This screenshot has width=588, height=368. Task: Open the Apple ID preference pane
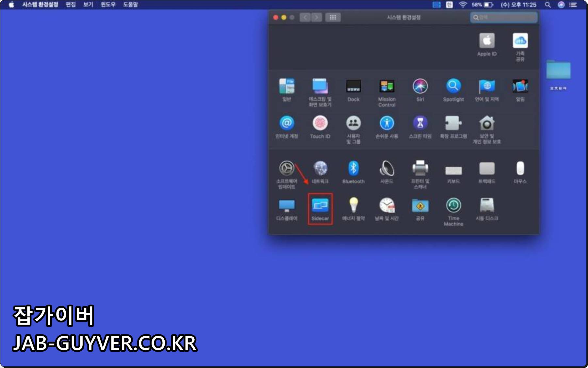click(x=487, y=45)
